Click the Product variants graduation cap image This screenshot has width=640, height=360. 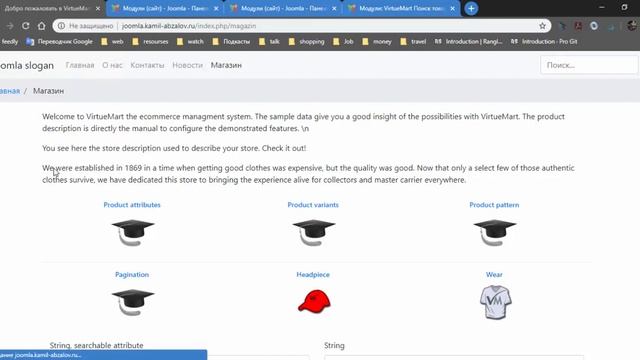(314, 232)
